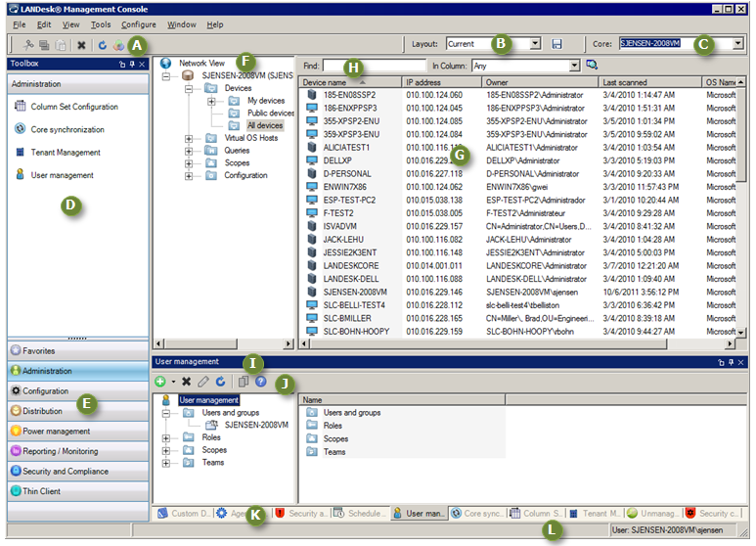Open the Configuration toolbox group
Viewport: 756px width, 546px height.
point(78,391)
